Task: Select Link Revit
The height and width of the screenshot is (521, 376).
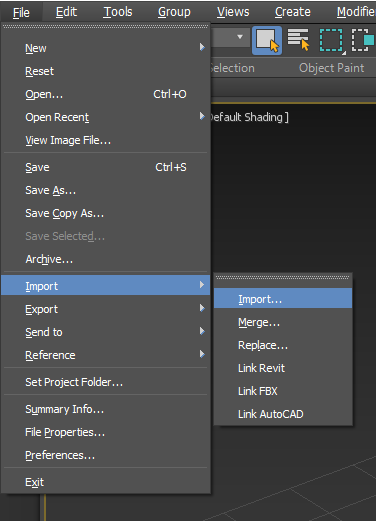Action: 283,368
